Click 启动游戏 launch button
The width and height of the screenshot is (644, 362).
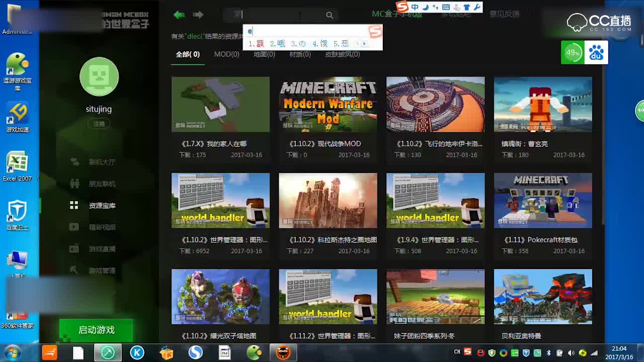[96, 330]
